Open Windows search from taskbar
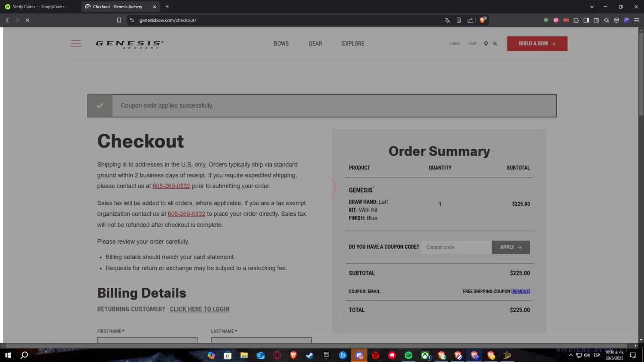The height and width of the screenshot is (362, 644). click(24, 355)
